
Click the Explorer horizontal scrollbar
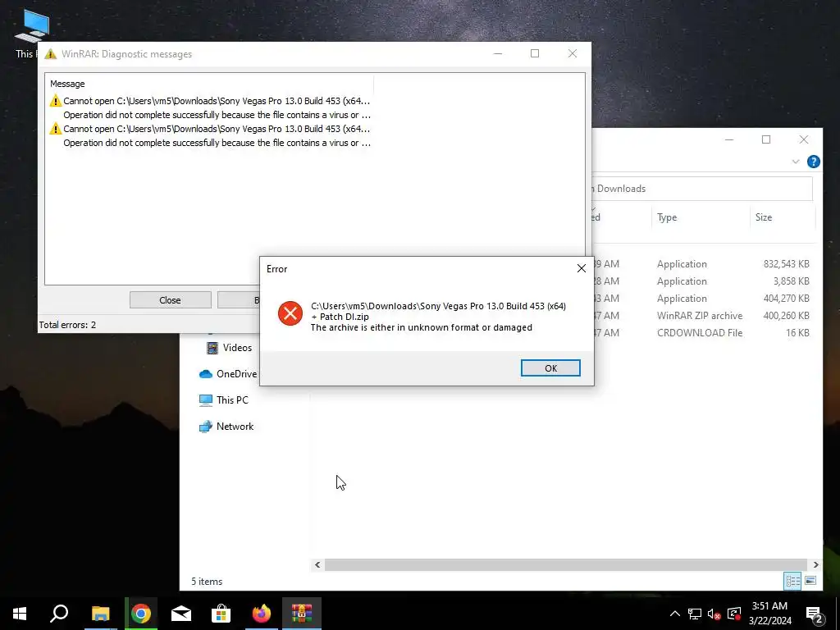[x=566, y=564]
